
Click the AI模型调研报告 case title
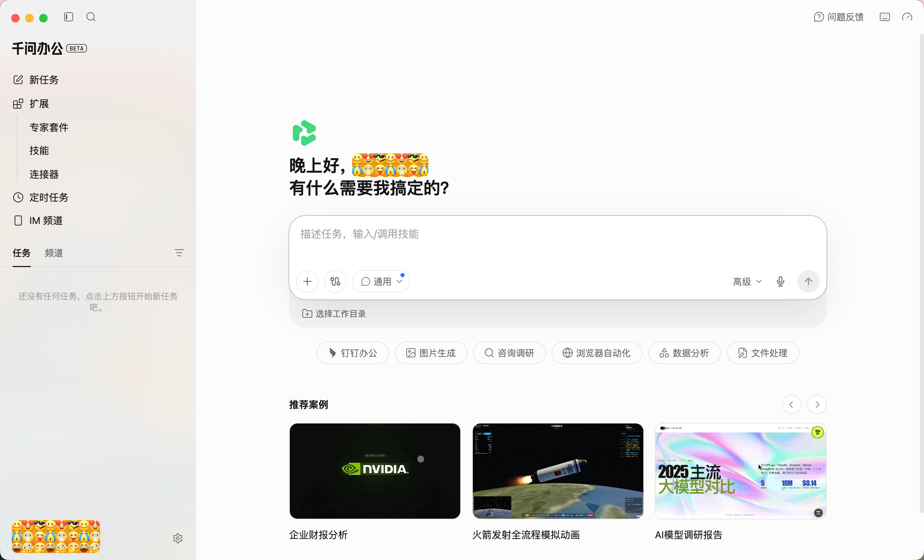[x=688, y=534]
